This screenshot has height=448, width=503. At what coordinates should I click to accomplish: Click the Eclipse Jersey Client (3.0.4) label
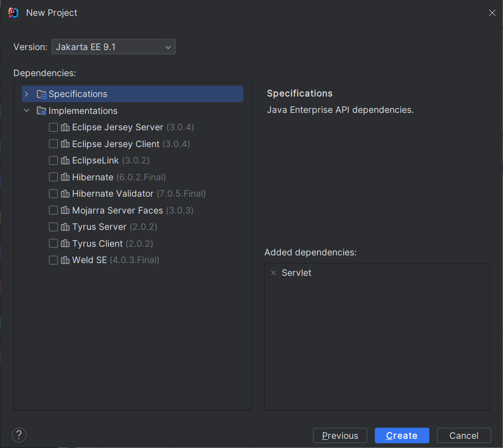pyautogui.click(x=131, y=144)
